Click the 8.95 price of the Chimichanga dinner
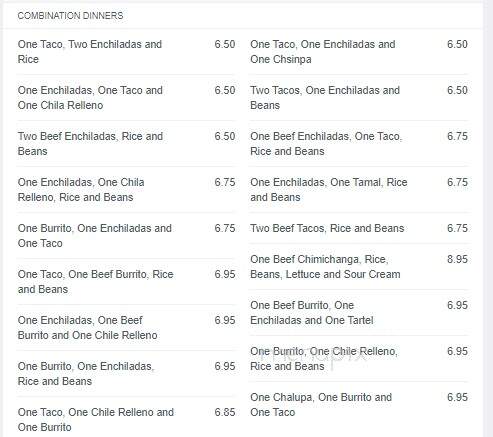Screen dimensions: 493x437 point(457,259)
